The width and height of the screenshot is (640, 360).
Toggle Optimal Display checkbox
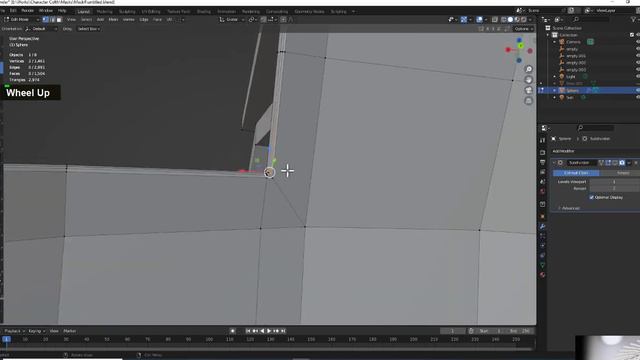point(591,198)
